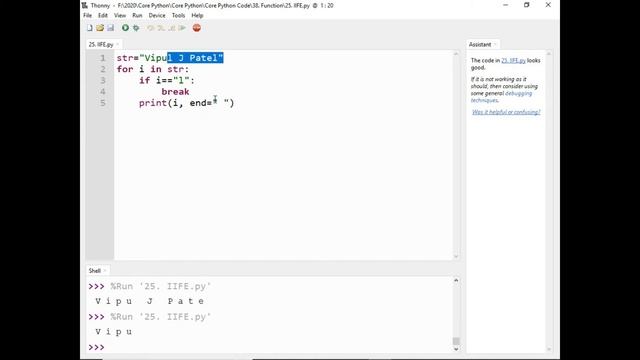Close the 25. IIFE.py editor tab
The height and width of the screenshot is (360, 640).
tap(118, 44)
